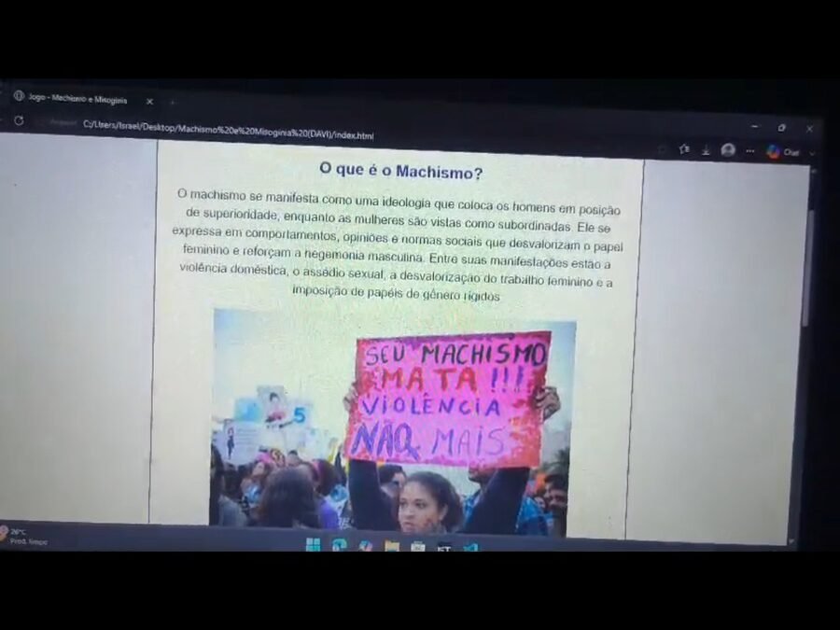840x630 pixels.
Task: Open the Downloads arrow icon
Action: [x=707, y=150]
